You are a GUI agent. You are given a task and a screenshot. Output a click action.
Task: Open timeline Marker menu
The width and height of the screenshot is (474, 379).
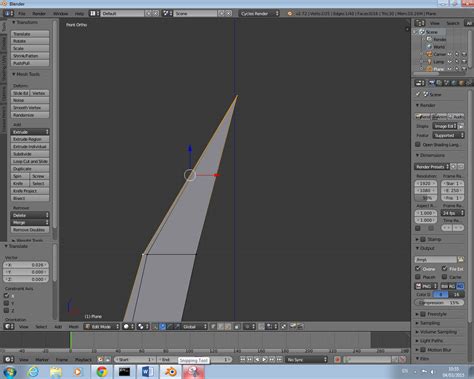click(x=42, y=360)
